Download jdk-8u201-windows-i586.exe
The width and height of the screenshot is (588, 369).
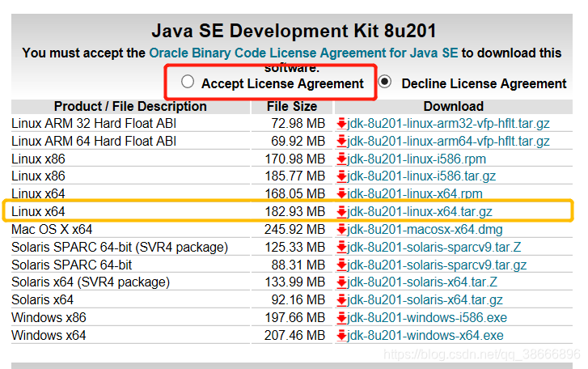tap(427, 318)
